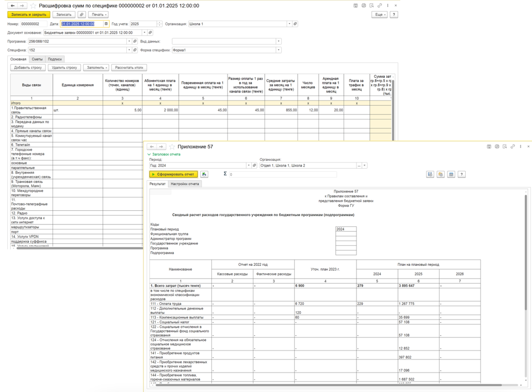Viewport: 532px width, 392px height.
Task: Click the sum Σ icon in Приложение 57
Action: point(225,173)
